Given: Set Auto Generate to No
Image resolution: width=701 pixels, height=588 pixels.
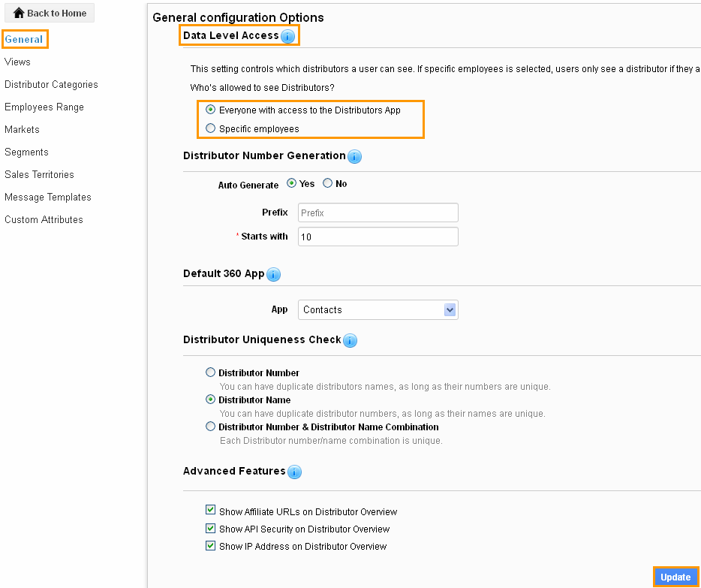Looking at the screenshot, I should click(328, 183).
